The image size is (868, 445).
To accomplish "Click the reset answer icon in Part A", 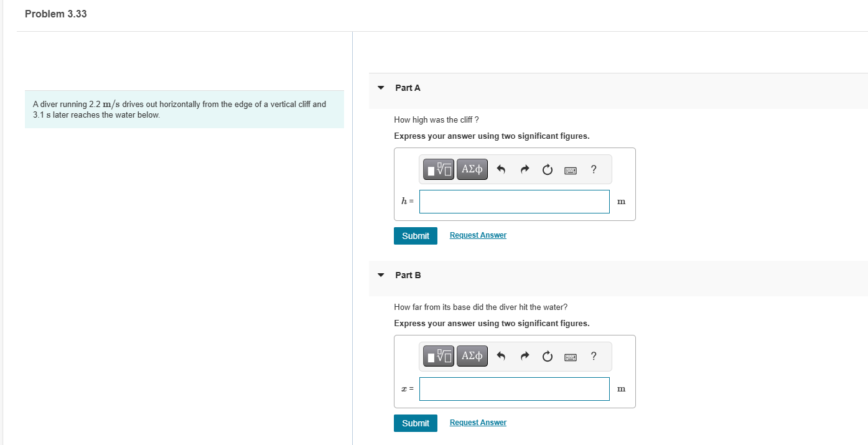I will pos(547,169).
